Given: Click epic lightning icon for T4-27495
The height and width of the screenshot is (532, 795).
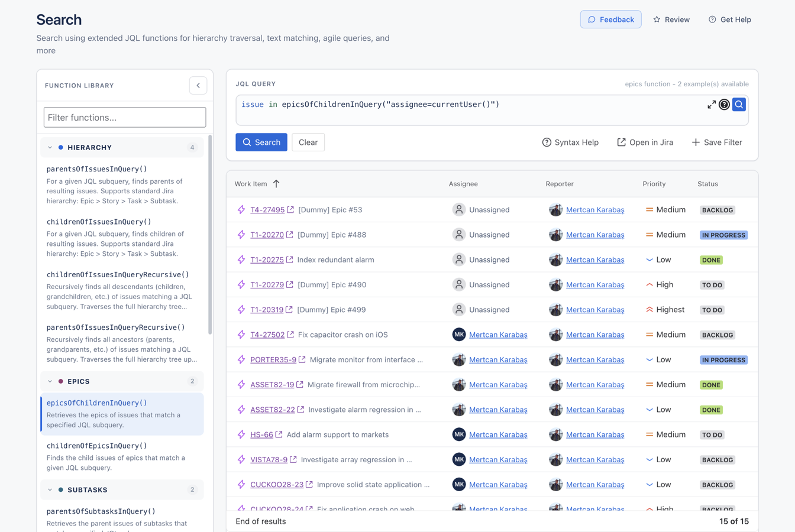Looking at the screenshot, I should coord(241,210).
